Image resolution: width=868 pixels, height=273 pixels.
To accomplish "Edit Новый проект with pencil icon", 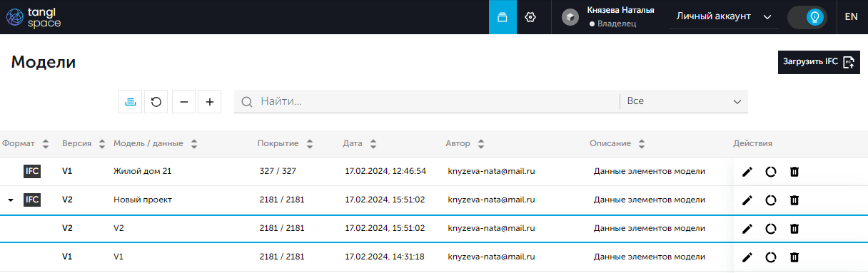I will 747,200.
